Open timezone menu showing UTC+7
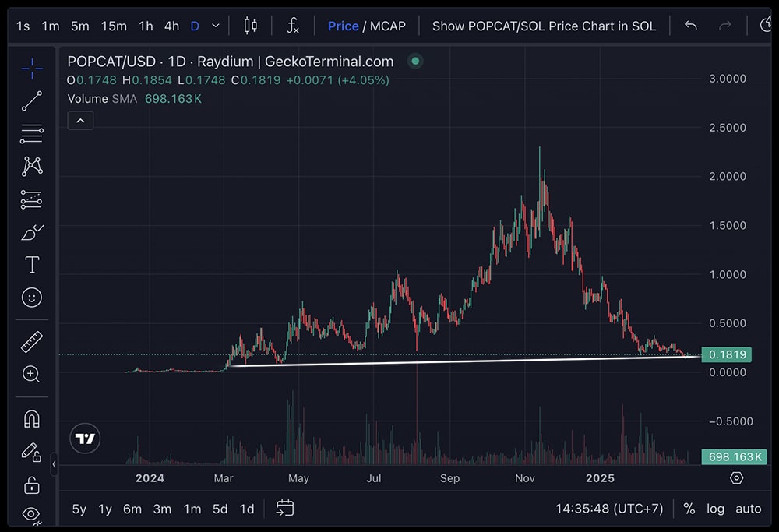Viewport: 779px width, 532px height. tap(609, 509)
